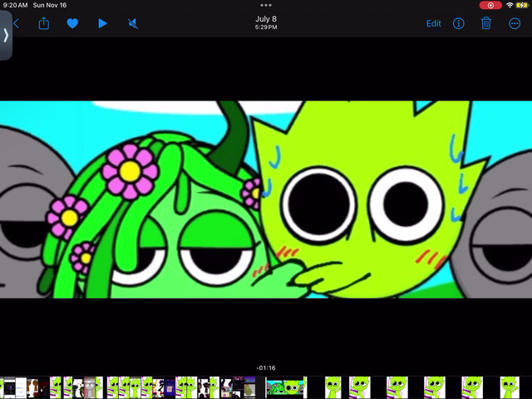This screenshot has width=532, height=399.
Task: Tap the Wi-Fi status icon
Action: coord(510,5)
